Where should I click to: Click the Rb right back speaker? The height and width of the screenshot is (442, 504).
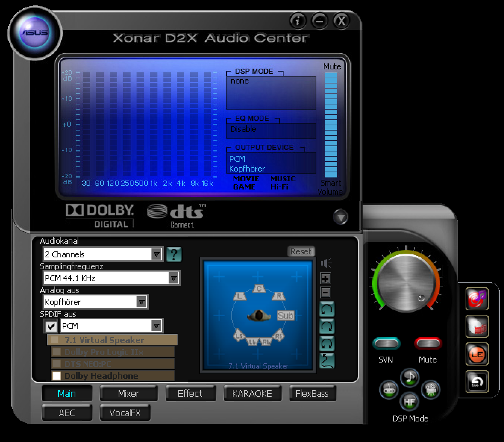266,341
